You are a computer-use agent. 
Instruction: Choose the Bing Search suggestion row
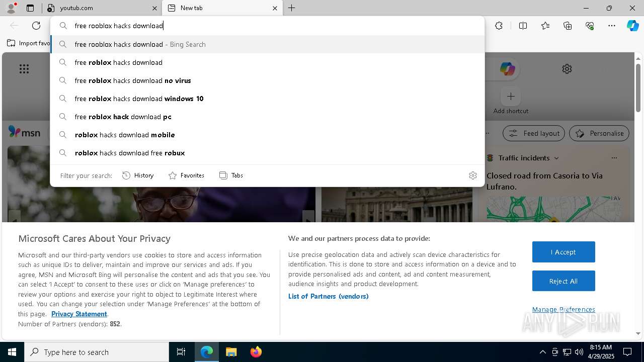pos(267,44)
